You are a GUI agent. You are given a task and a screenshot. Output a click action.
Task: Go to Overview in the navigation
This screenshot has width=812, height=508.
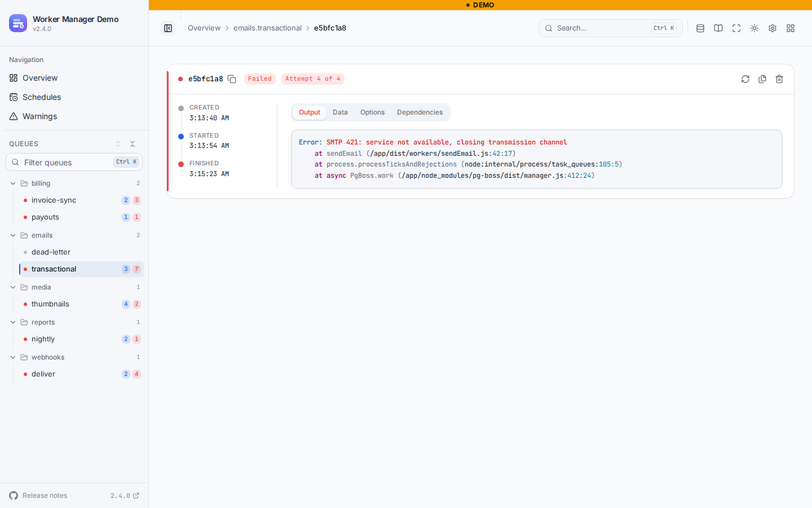coord(74,78)
